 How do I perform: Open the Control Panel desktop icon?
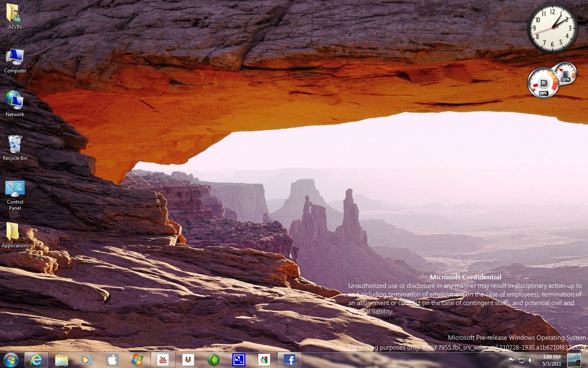(15, 188)
